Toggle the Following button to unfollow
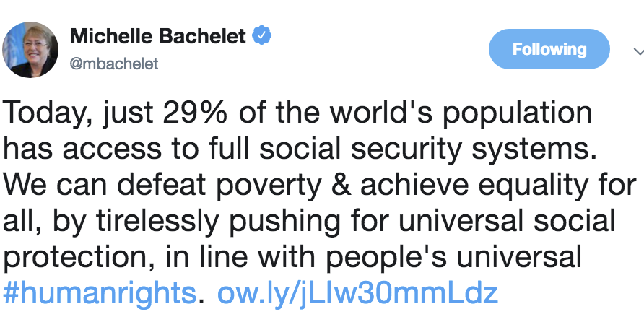The image size is (644, 322). pyautogui.click(x=549, y=50)
